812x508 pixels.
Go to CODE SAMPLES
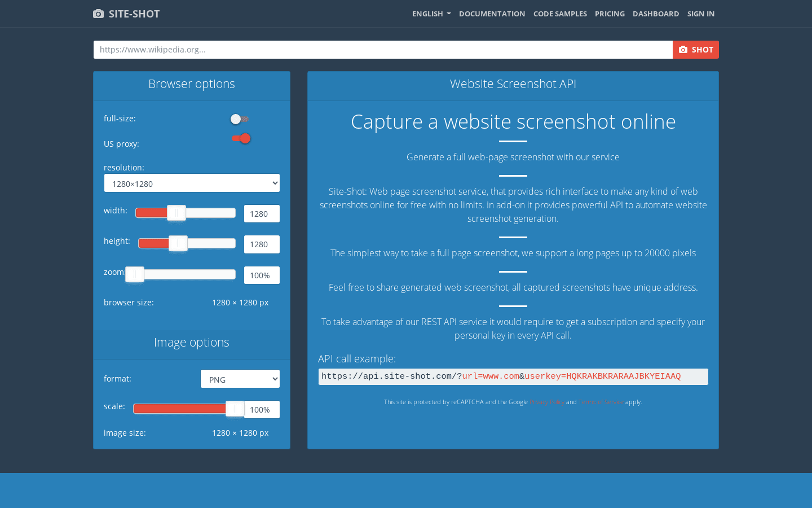tap(560, 14)
